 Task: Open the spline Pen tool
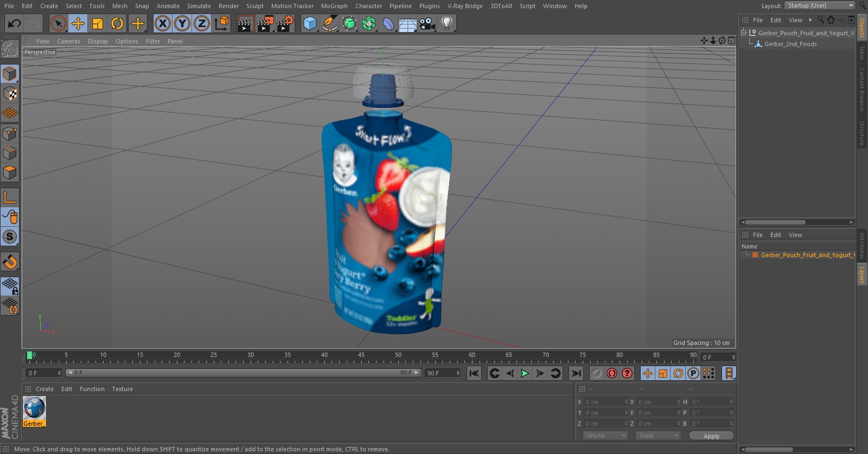coord(330,23)
